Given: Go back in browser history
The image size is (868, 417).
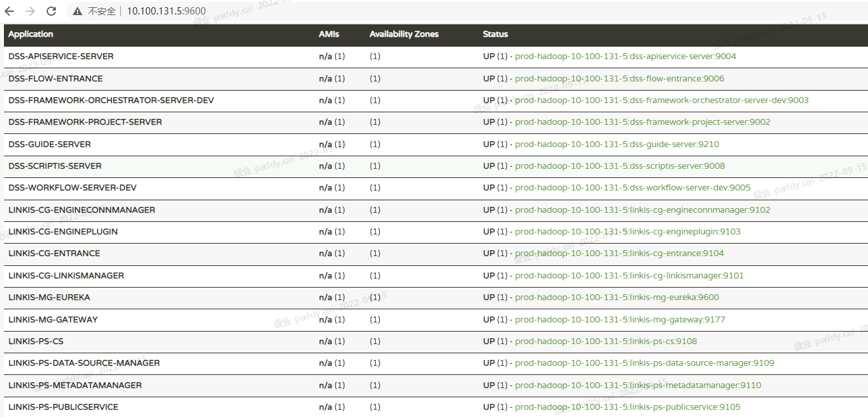Looking at the screenshot, I should [9, 11].
